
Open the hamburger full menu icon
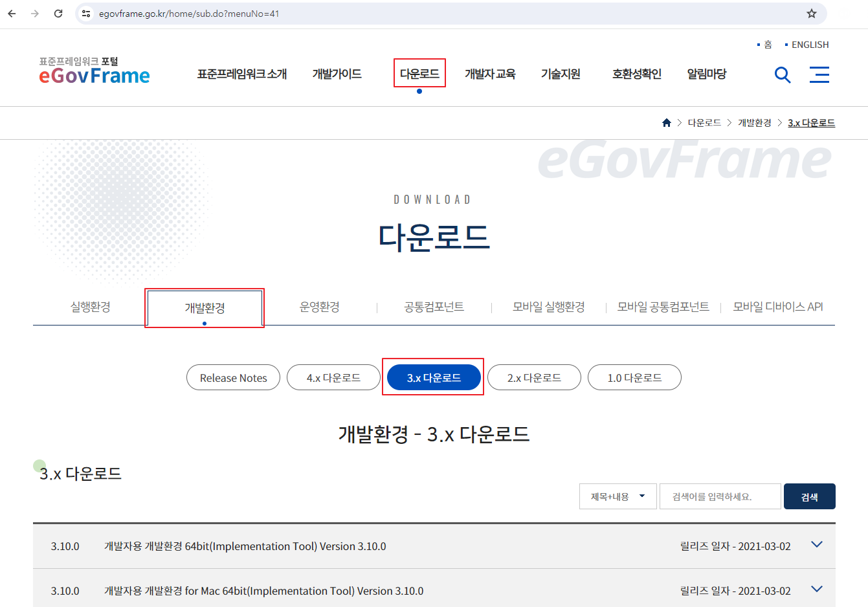pos(819,74)
